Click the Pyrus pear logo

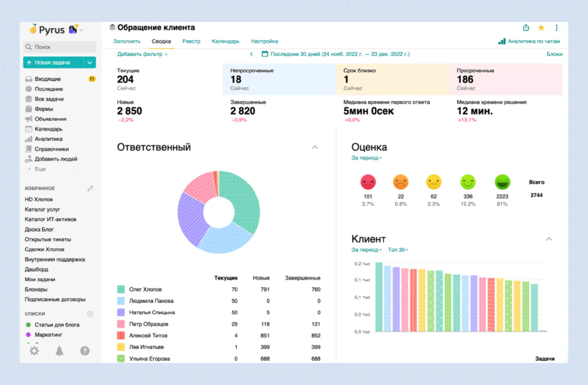33,29
